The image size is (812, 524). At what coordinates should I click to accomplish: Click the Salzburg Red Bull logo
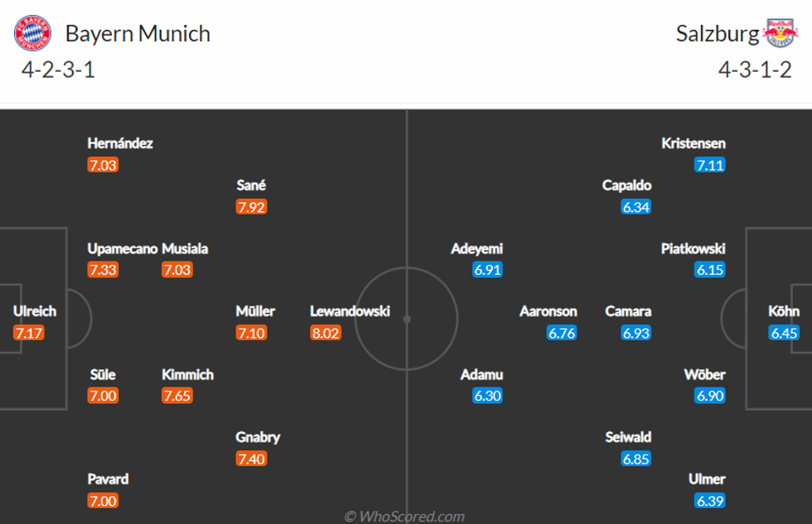point(779,34)
